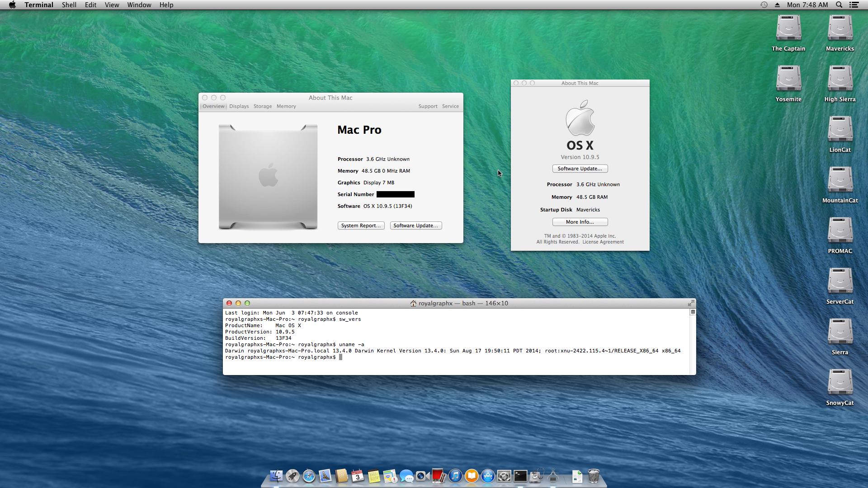868x488 pixels.
Task: Open the Window menu
Action: coord(139,5)
